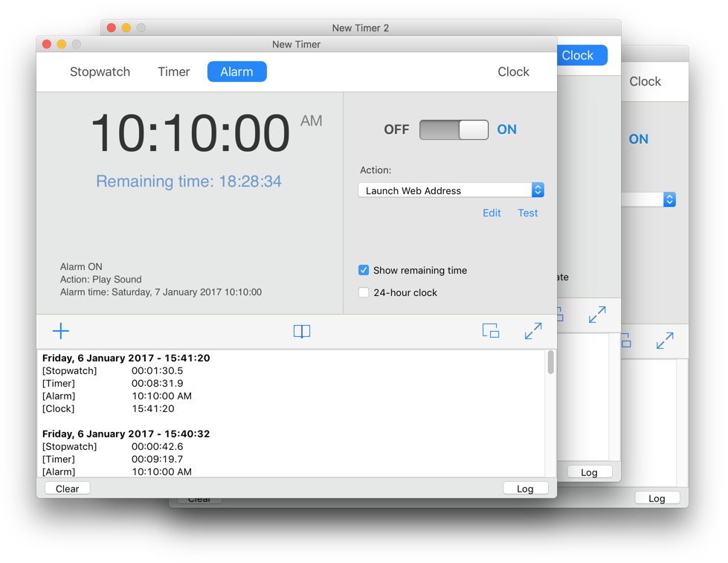
Task: Select the [Timer] 00:08:31.9 log entry
Action: tap(113, 383)
